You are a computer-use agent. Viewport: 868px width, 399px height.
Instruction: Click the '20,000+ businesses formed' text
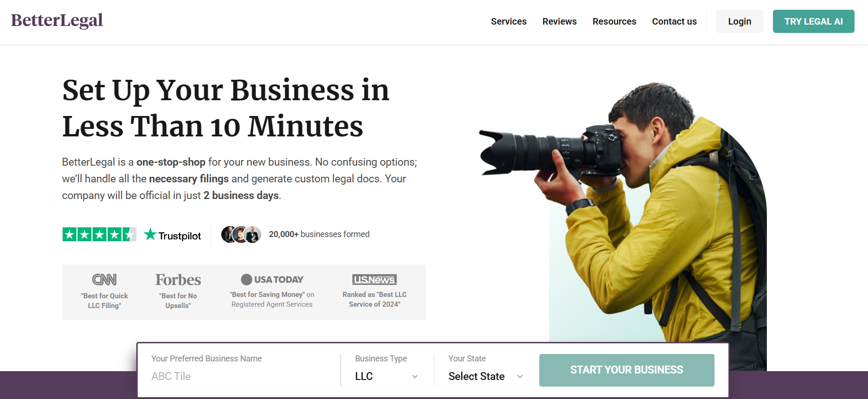coord(319,234)
